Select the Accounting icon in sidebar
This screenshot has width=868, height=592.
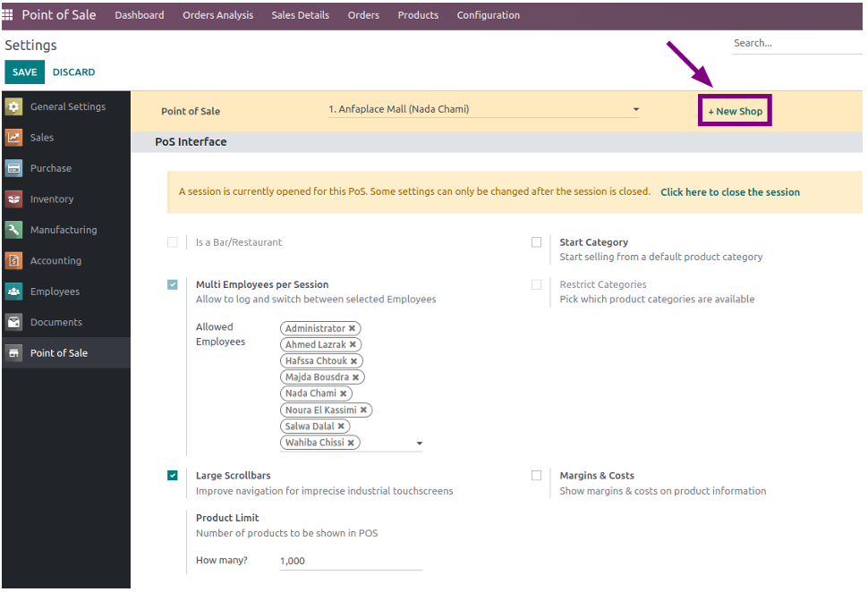(x=13, y=260)
